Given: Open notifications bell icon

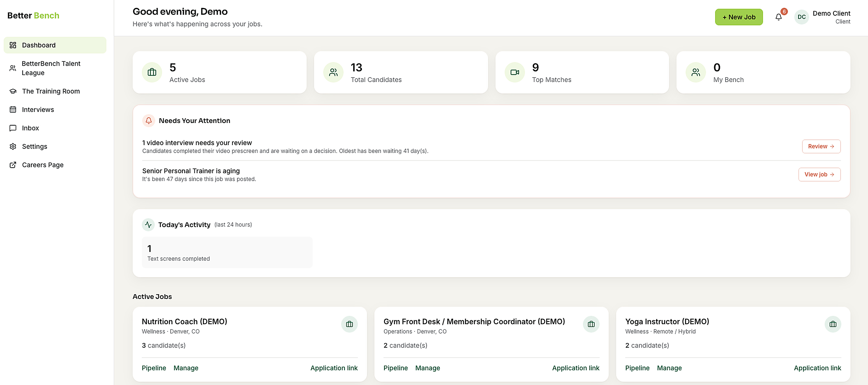Looking at the screenshot, I should click(778, 17).
